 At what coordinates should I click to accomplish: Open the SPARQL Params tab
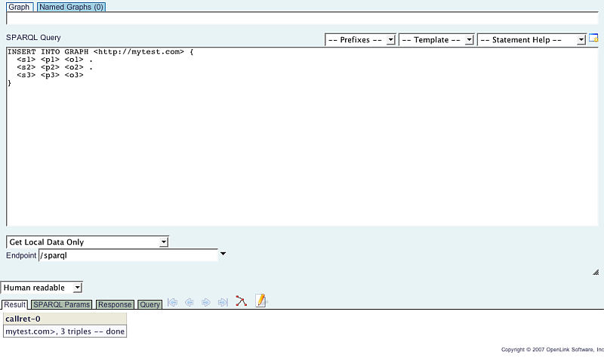pos(62,304)
